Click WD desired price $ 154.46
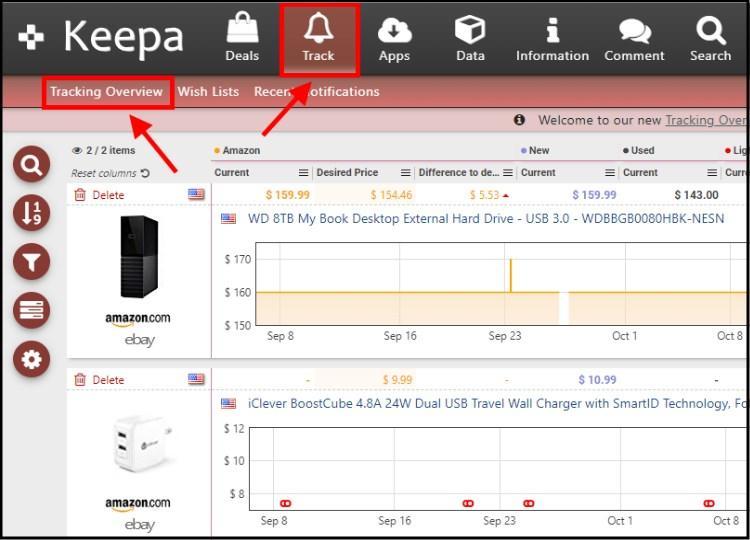 tap(391, 195)
